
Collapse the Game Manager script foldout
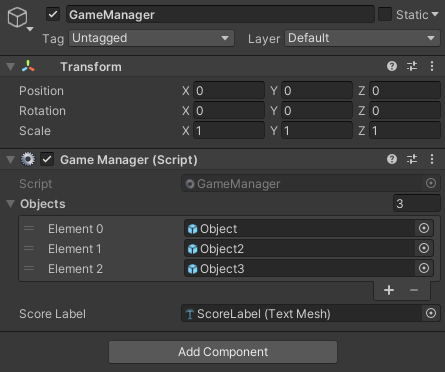11,159
